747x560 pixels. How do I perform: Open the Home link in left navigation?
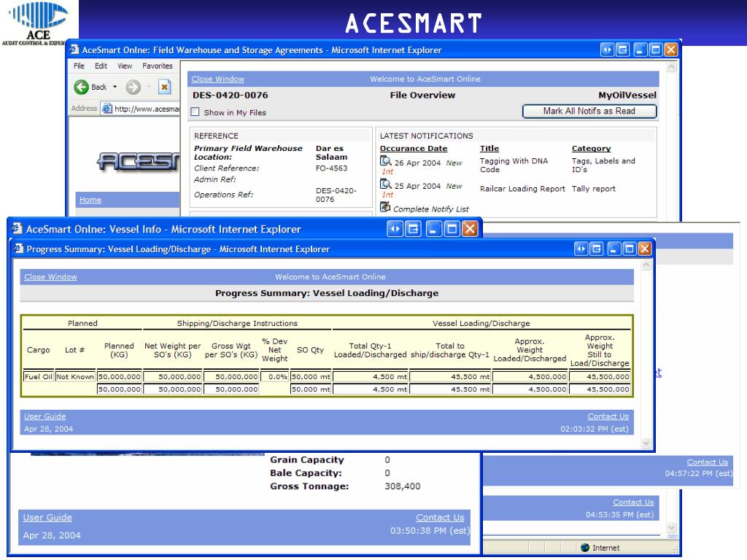coord(90,200)
